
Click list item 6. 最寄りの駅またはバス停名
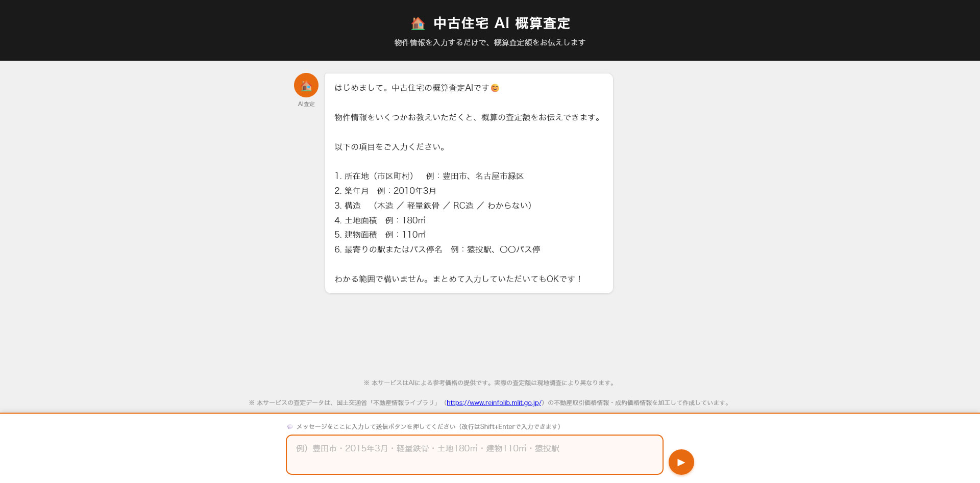coord(437,249)
